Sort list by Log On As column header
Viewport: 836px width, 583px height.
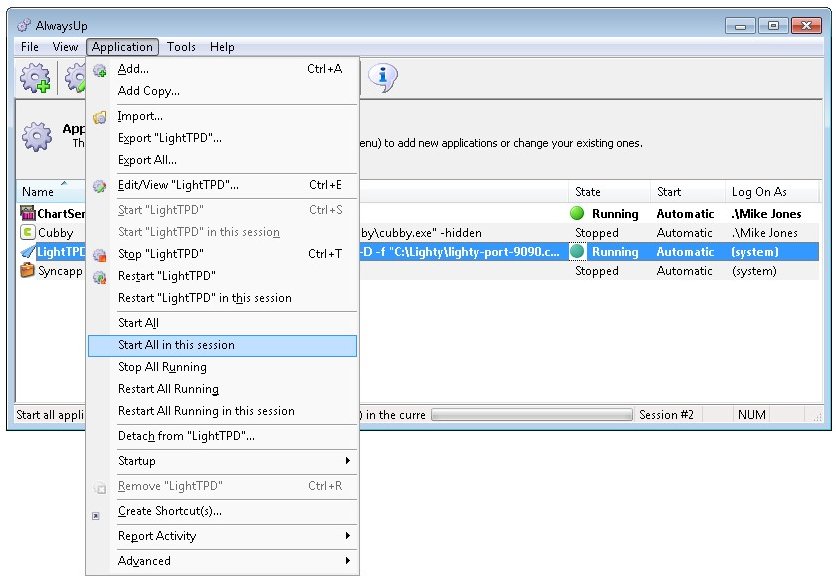click(x=772, y=191)
